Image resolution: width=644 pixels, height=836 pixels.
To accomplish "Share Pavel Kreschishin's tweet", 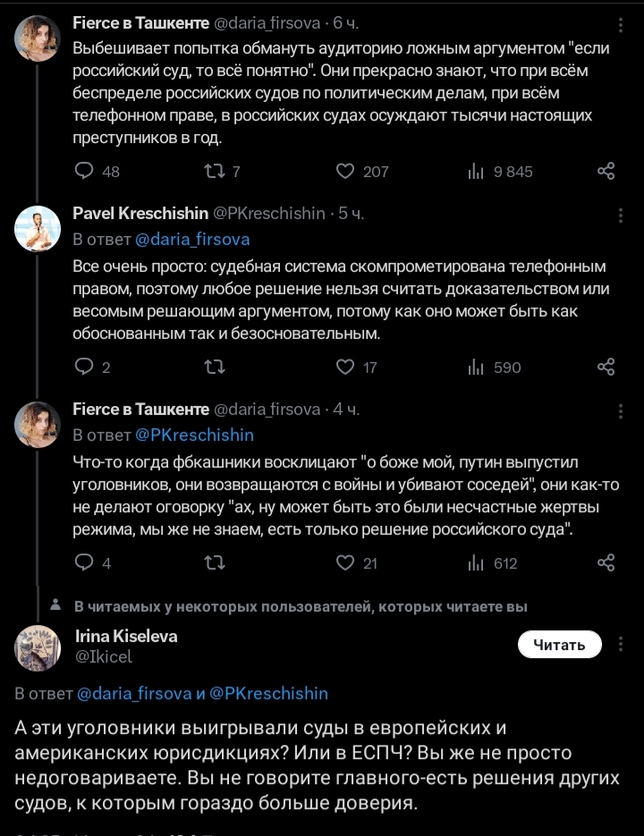I will (x=606, y=367).
